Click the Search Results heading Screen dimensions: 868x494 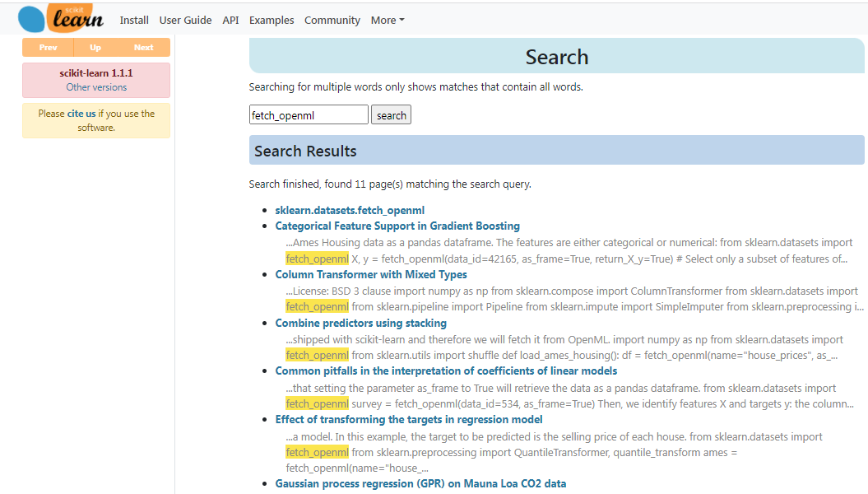[x=305, y=151]
